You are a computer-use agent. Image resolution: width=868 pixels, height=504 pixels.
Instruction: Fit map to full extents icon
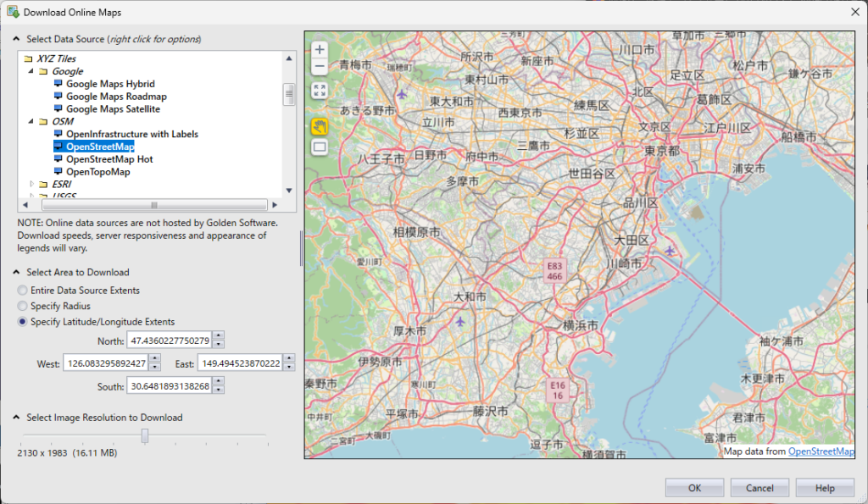(320, 90)
